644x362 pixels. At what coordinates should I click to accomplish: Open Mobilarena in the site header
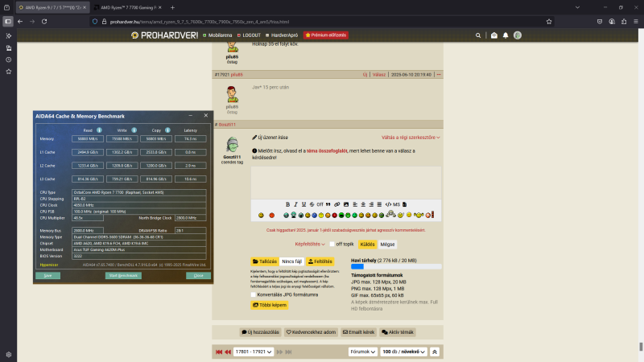[x=217, y=35]
